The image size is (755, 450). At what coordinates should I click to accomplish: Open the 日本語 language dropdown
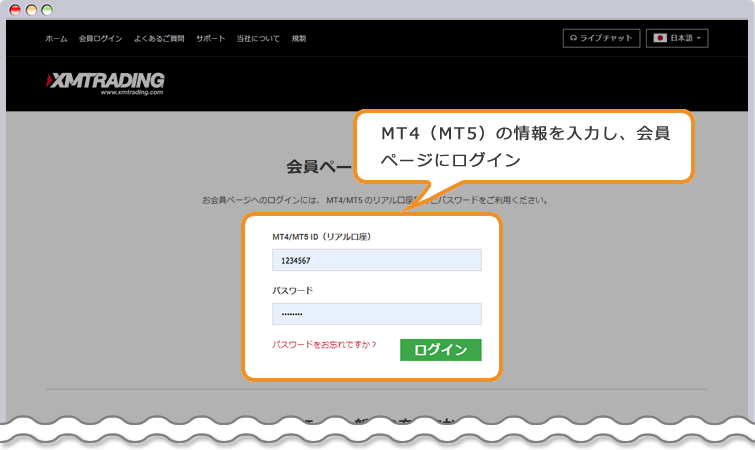677,38
